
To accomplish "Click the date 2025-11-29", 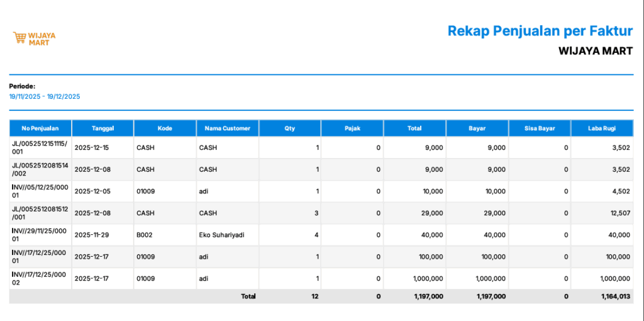I will pyautogui.click(x=91, y=235).
